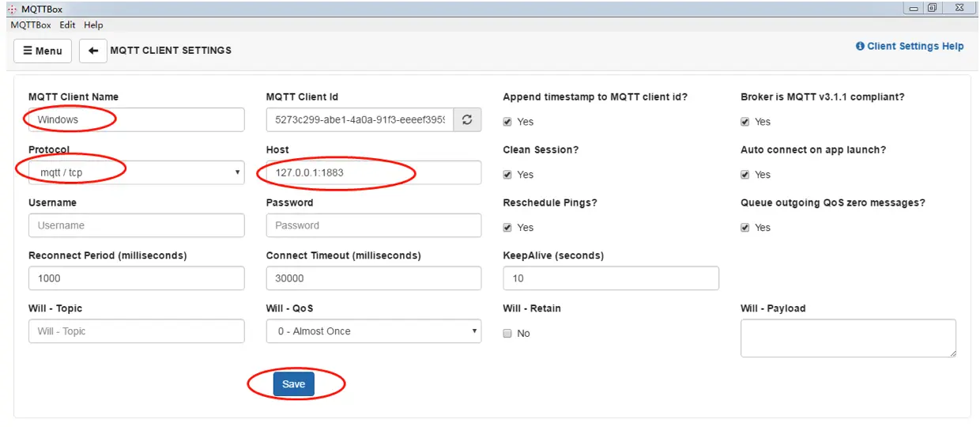Save the MQTT client settings

tap(294, 384)
